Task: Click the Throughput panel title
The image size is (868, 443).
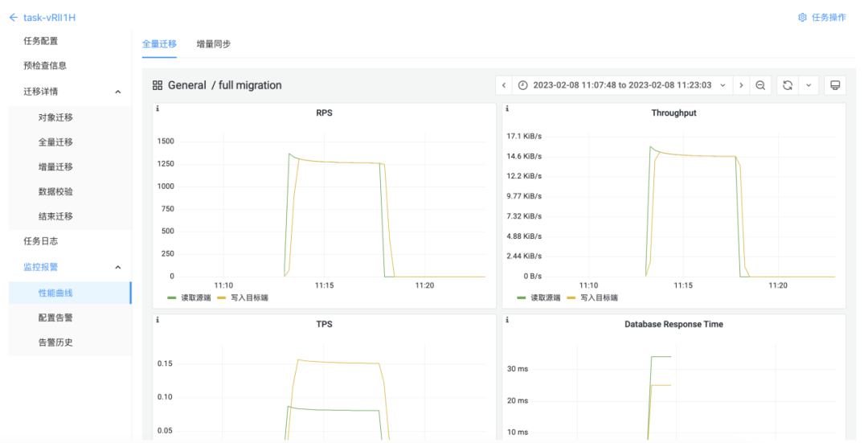Action: (x=674, y=113)
